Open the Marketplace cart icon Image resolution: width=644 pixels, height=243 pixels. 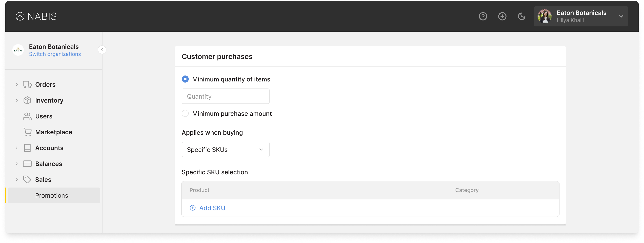tap(27, 132)
